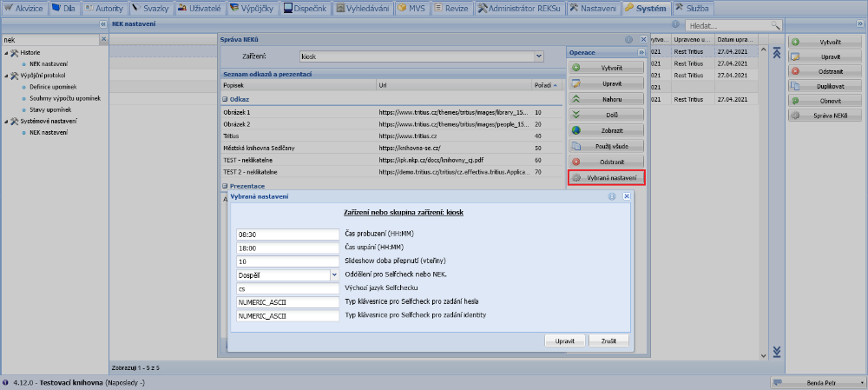Collapse the Výpůjční protokol tree node
This screenshot has width=868, height=390.
6,76
